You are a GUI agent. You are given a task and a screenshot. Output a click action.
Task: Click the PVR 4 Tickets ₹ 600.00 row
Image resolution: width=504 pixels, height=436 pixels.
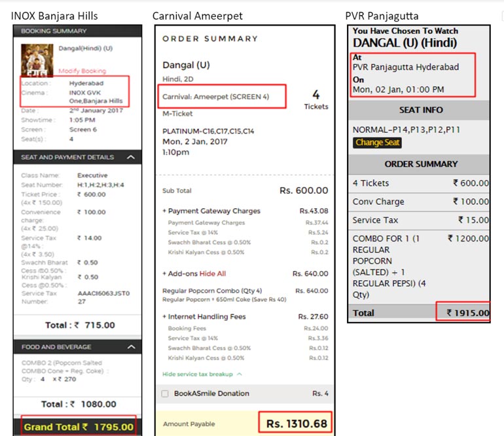pyautogui.click(x=419, y=183)
